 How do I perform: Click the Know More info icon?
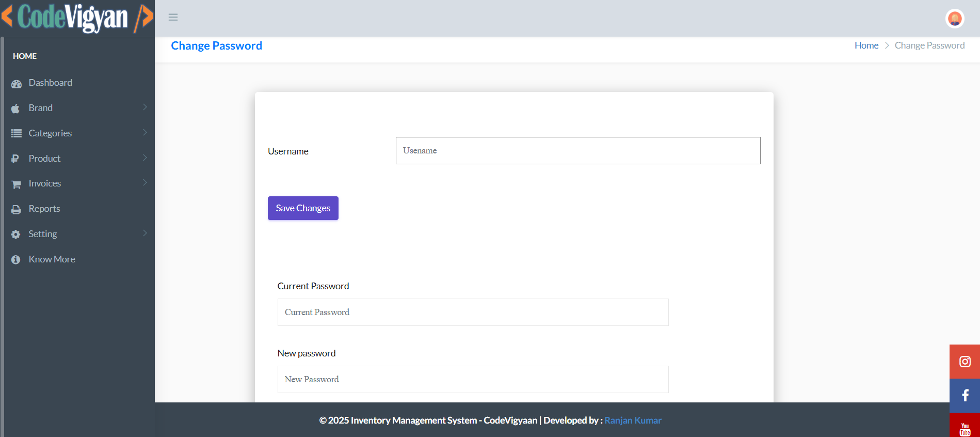(16, 260)
